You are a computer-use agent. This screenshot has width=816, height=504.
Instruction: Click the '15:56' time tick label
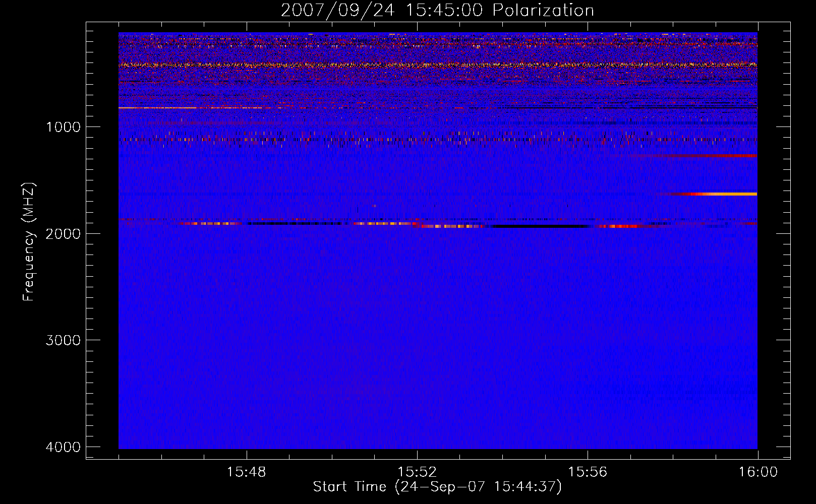point(588,472)
